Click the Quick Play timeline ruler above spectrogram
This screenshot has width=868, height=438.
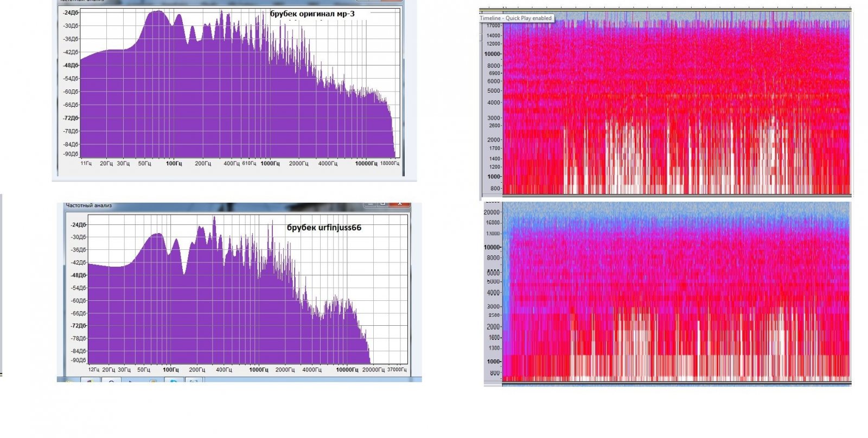(x=665, y=10)
